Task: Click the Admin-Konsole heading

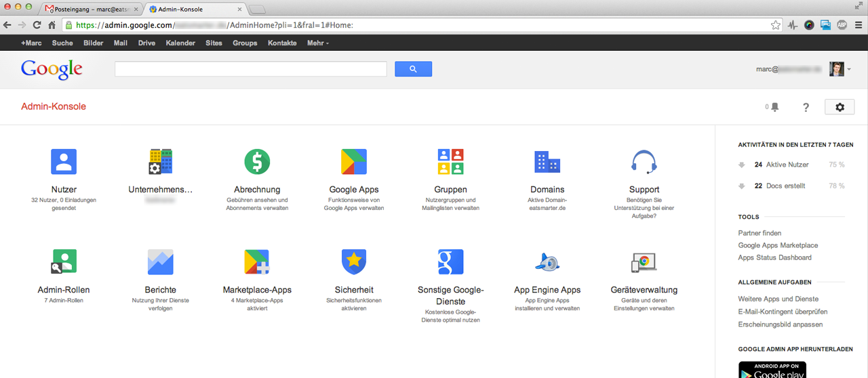Action: click(54, 107)
